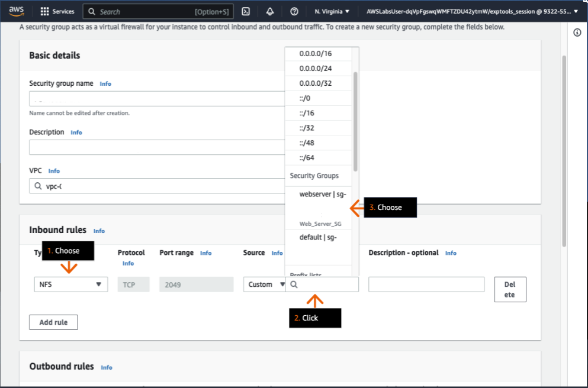Open the notifications bell
Image resolution: width=588 pixels, height=388 pixels.
click(269, 11)
